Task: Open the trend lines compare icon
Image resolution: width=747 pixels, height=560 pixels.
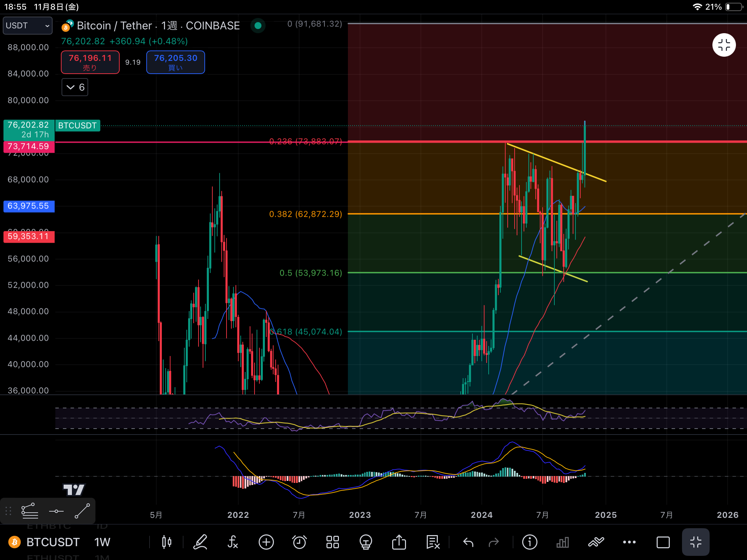Action: click(596, 542)
